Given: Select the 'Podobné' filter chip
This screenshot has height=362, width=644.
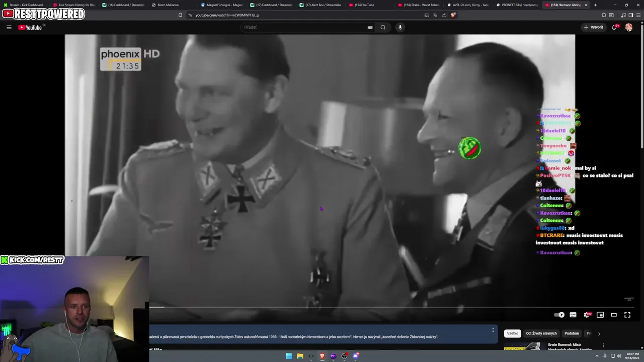Looking at the screenshot, I should click(572, 333).
